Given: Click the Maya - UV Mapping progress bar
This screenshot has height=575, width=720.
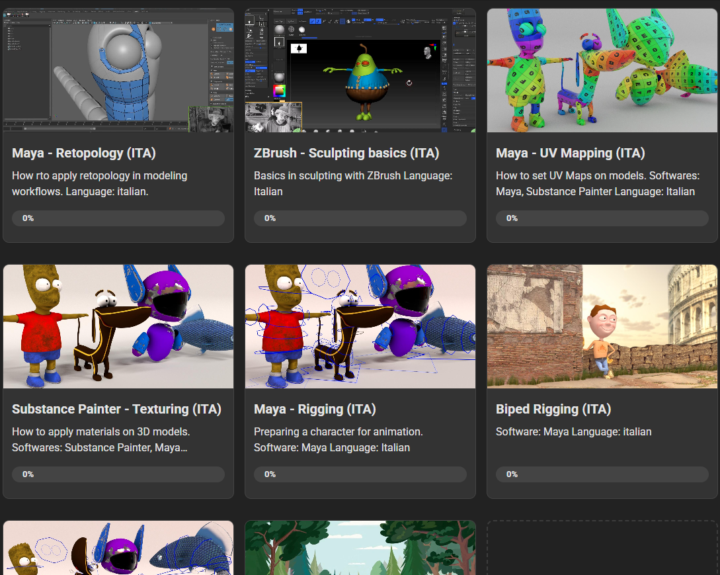Looking at the screenshot, I should pyautogui.click(x=602, y=218).
